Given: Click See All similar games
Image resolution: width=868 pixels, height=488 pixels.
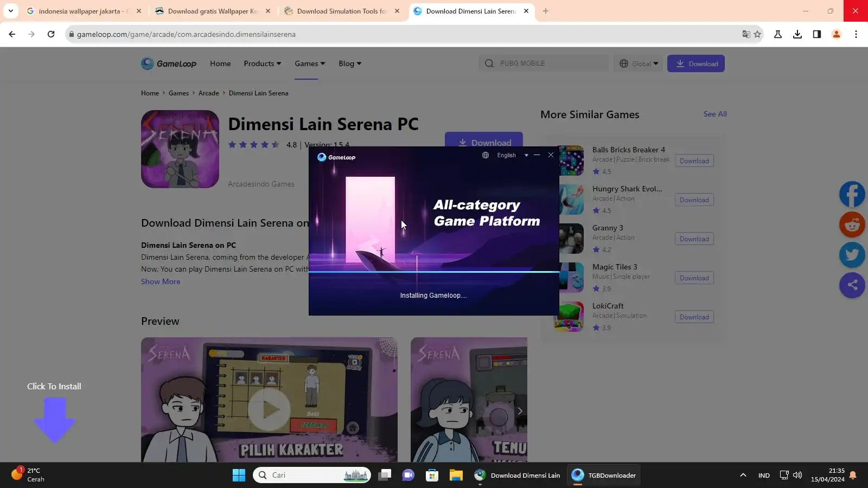Looking at the screenshot, I should (x=715, y=114).
